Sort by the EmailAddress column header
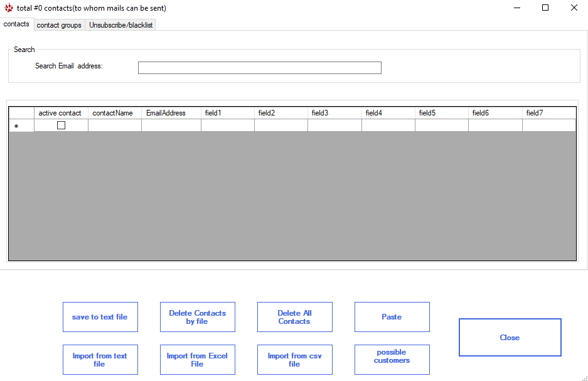 pyautogui.click(x=171, y=113)
